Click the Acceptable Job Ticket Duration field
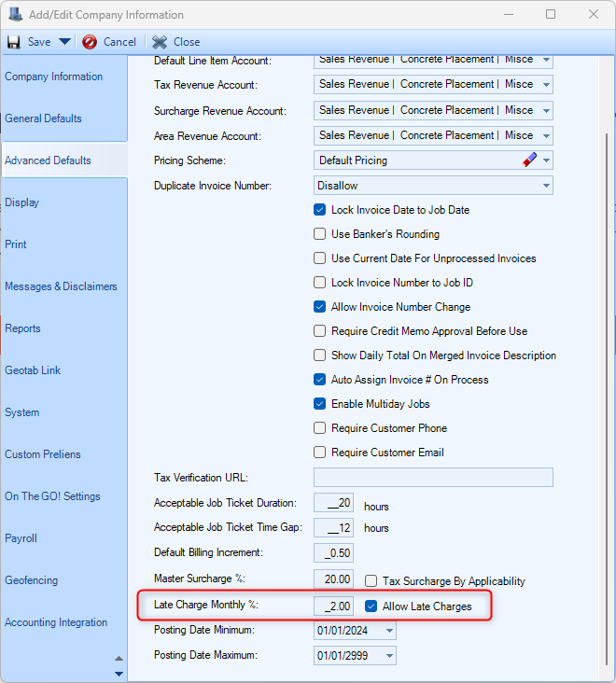The height and width of the screenshot is (683, 616). [334, 503]
